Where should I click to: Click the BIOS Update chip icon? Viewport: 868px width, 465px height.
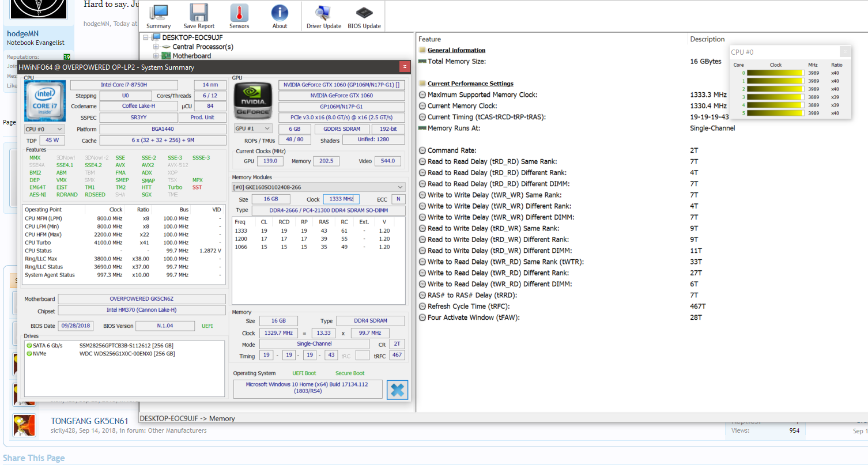click(364, 13)
